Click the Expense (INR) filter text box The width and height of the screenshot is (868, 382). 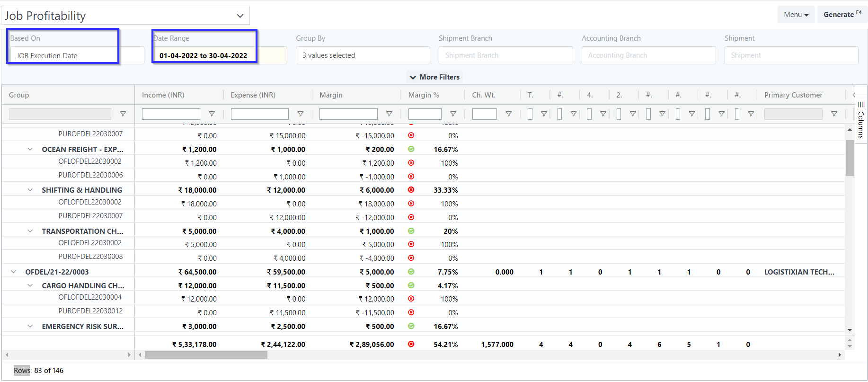point(260,114)
